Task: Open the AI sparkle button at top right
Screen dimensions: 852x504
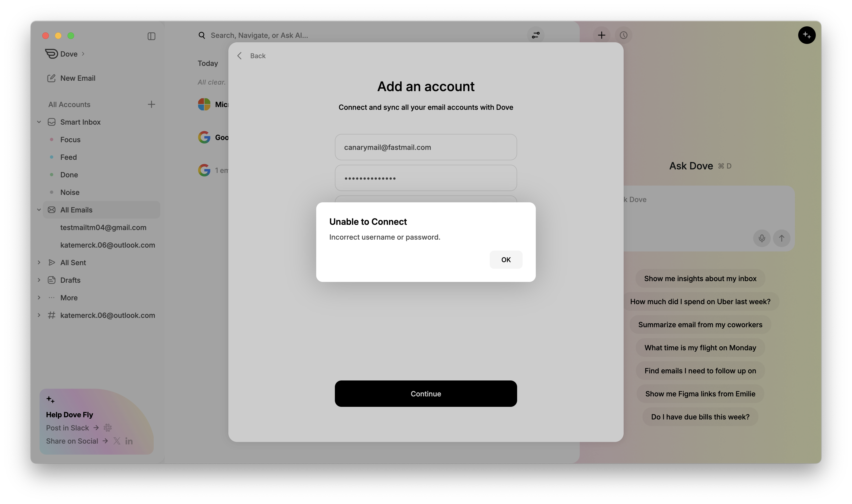Action: click(806, 35)
